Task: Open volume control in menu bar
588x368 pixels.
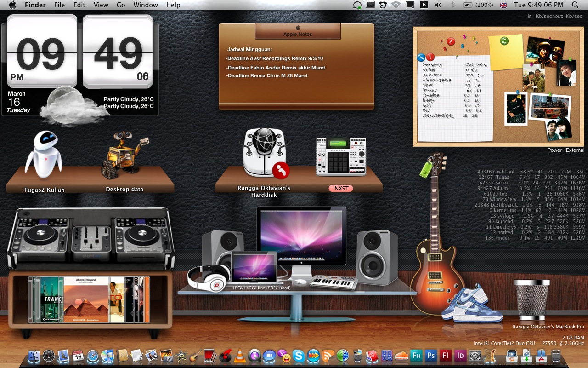Action: point(438,5)
